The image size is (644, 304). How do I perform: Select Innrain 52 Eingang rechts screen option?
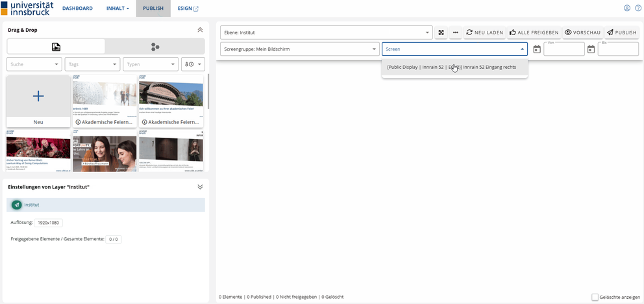tap(454, 67)
